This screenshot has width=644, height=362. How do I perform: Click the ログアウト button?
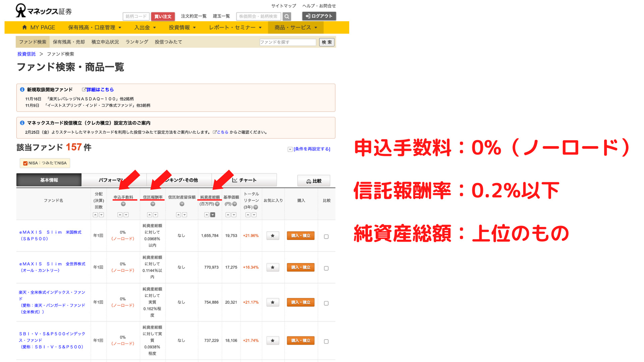[x=319, y=16]
